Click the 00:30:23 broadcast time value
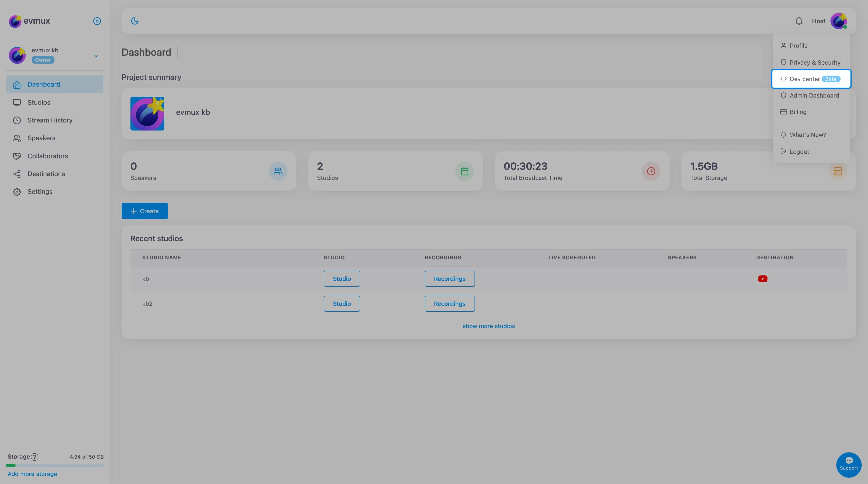 coord(525,166)
